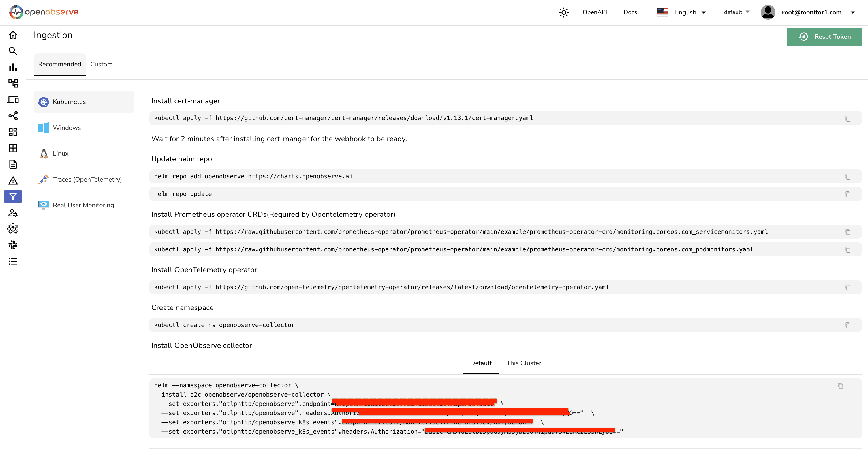Screen dimensions: 868x452
Task: Toggle the light/dark theme sun icon
Action: [x=563, y=12]
